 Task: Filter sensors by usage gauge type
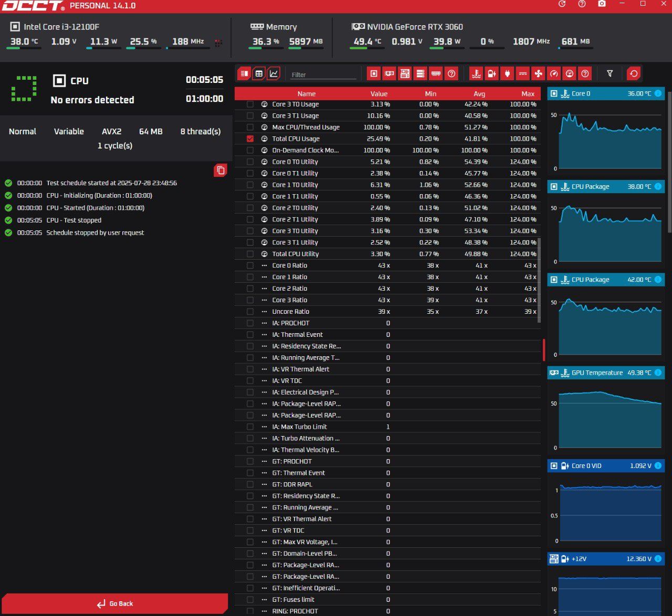570,74
